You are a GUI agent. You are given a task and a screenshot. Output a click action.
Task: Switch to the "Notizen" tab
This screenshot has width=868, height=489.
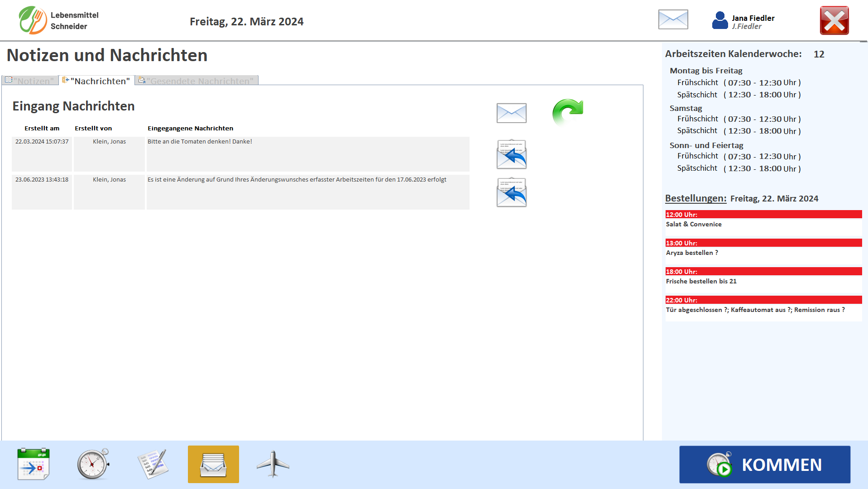pos(30,81)
